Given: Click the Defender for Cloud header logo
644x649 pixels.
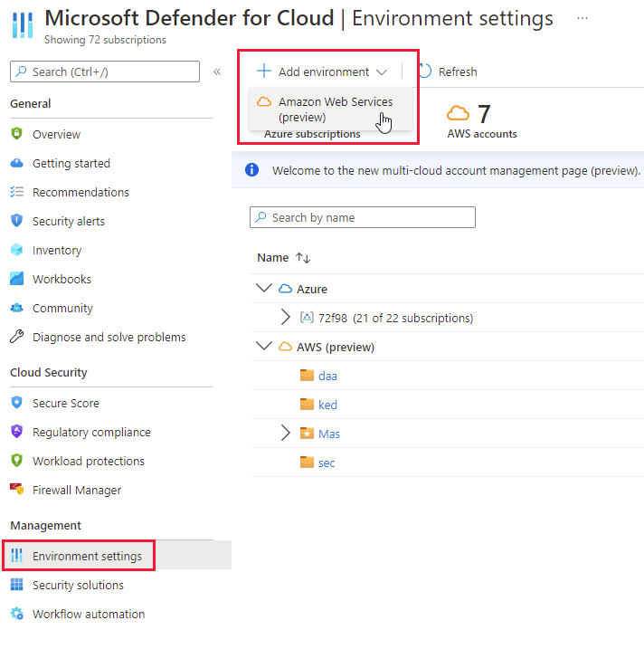Looking at the screenshot, I should point(23,24).
